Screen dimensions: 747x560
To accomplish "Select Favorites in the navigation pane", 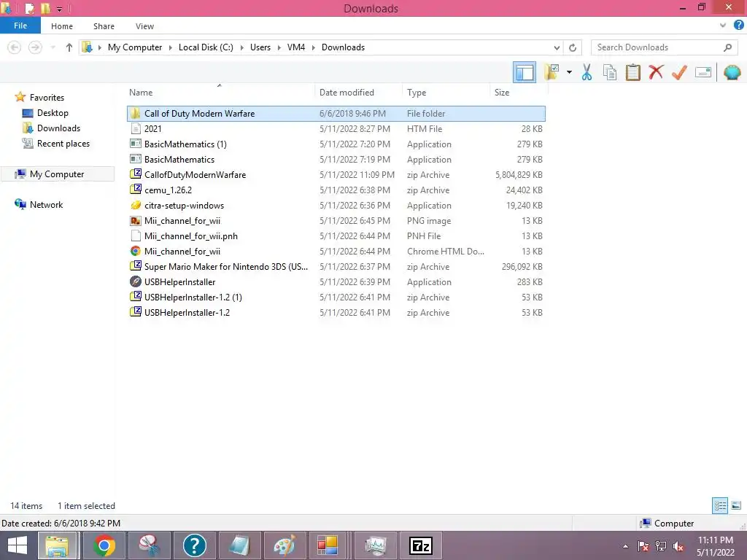I will click(x=47, y=97).
